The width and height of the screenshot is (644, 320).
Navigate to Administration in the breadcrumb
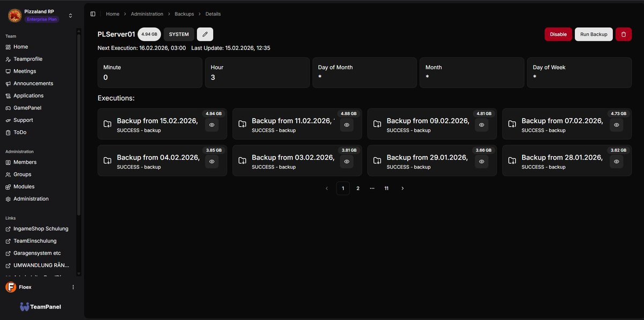[x=147, y=13]
